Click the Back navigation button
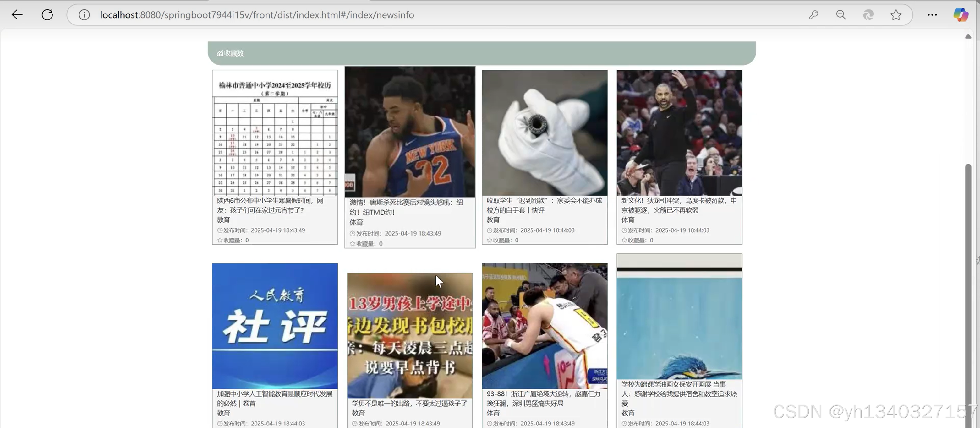 coord(17,15)
